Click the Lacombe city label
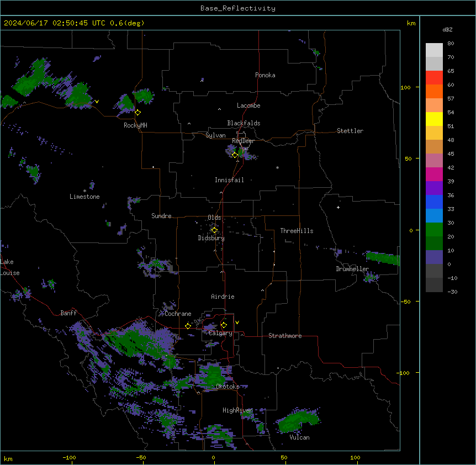The width and height of the screenshot is (476, 465). tap(248, 105)
